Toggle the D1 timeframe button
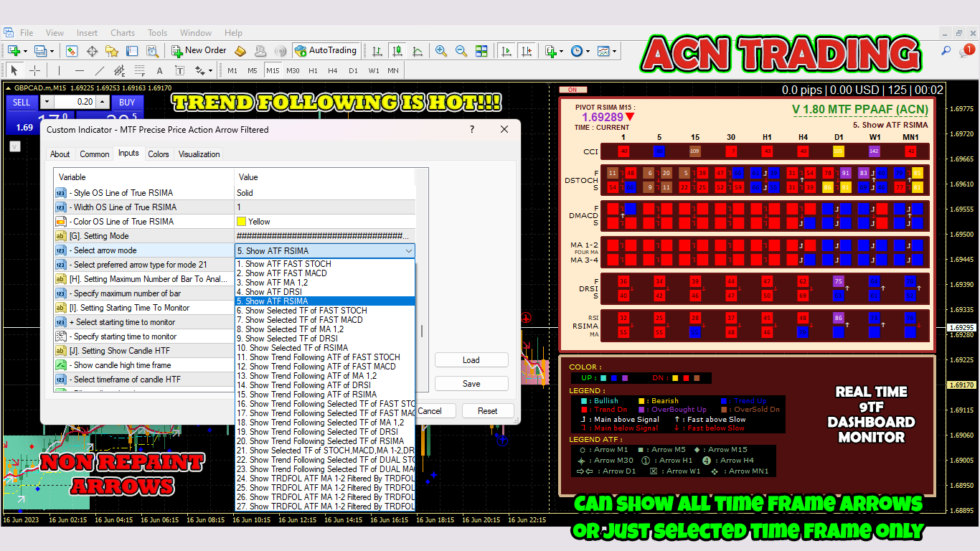The image size is (980, 551). point(353,70)
